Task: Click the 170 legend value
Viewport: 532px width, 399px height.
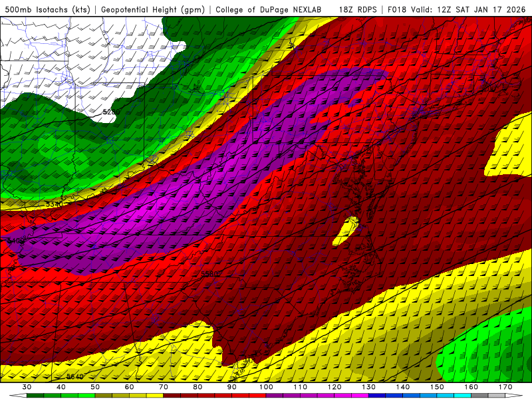Action: click(505, 387)
